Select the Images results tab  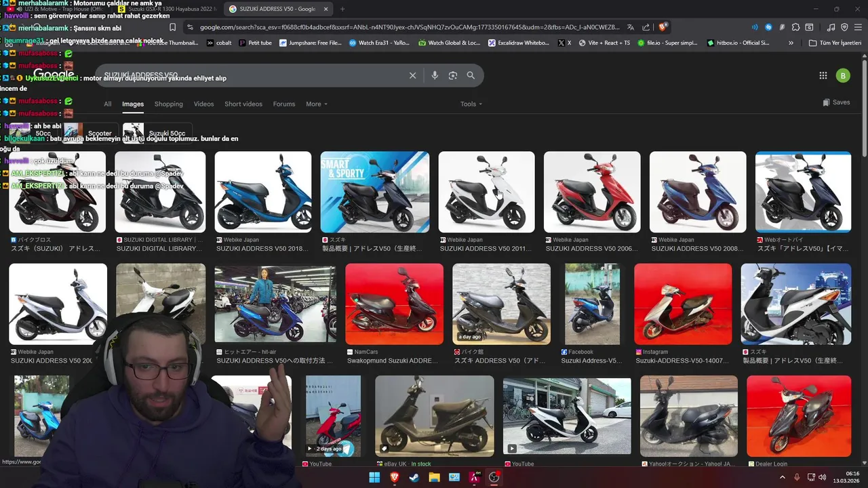pos(133,104)
